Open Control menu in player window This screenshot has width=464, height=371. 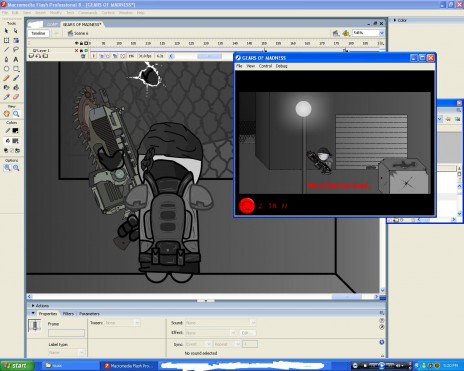(x=265, y=66)
